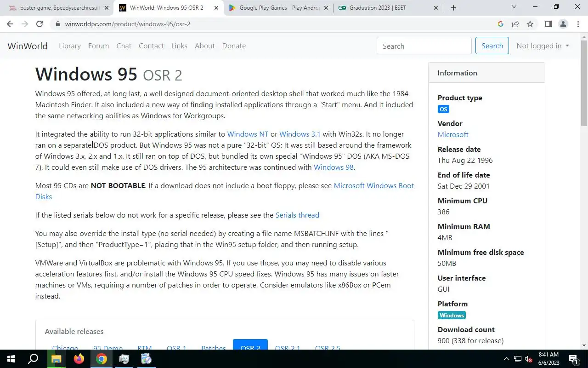Open the Chat nav item

124,46
